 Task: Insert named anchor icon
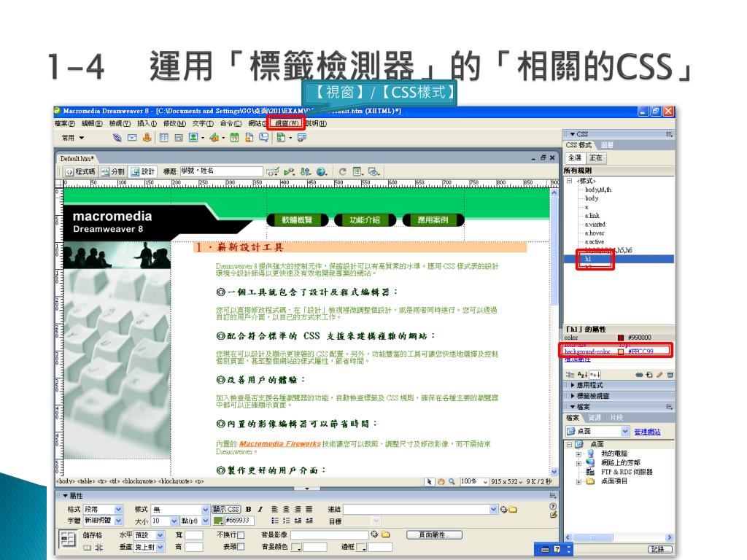[x=147, y=138]
